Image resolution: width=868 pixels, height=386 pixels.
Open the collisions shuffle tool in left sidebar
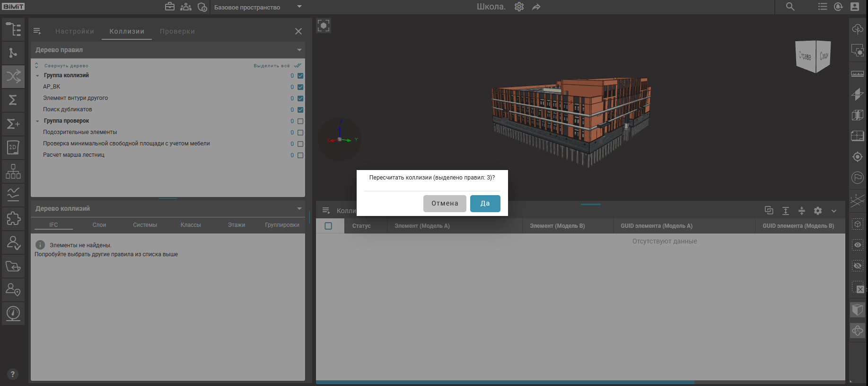(x=13, y=76)
